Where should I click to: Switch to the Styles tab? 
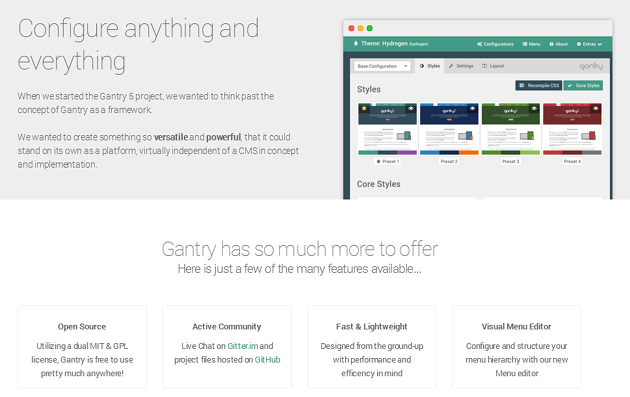430,66
